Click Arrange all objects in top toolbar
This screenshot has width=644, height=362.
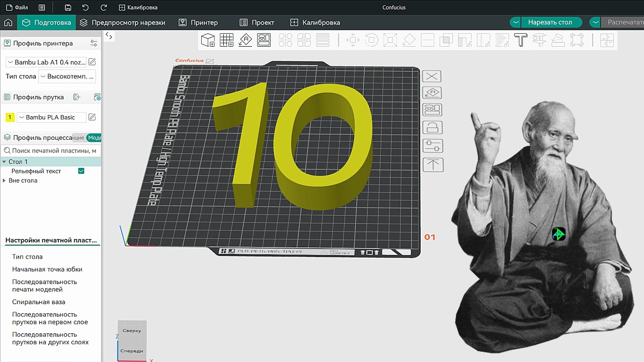(264, 40)
